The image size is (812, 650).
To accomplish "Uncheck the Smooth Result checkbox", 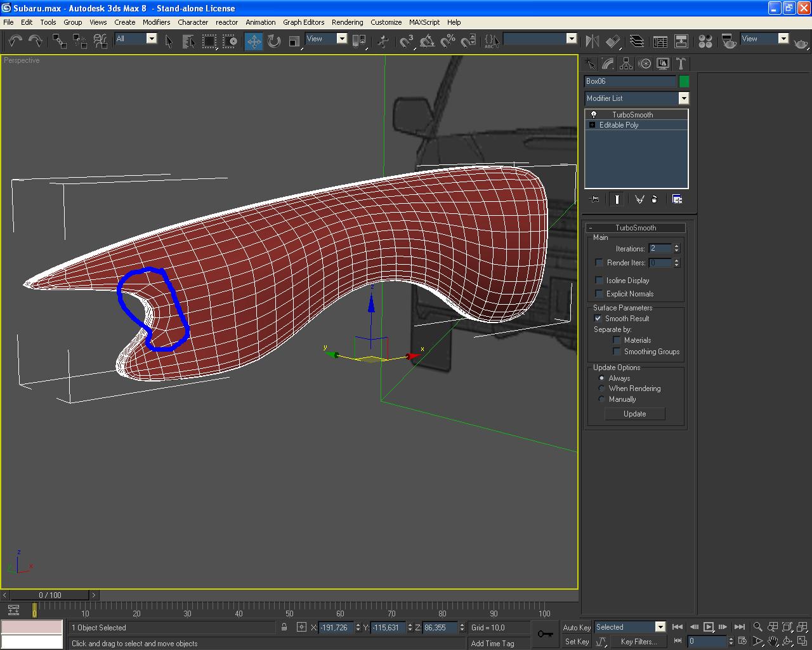I will pos(598,318).
